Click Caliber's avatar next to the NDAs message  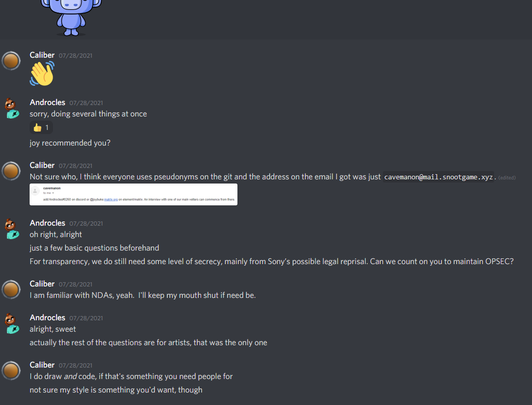(11, 289)
